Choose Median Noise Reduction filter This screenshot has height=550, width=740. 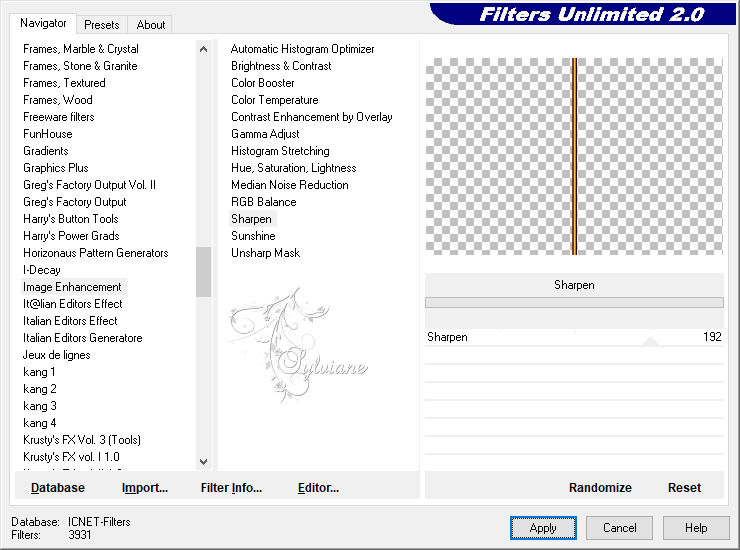click(290, 185)
